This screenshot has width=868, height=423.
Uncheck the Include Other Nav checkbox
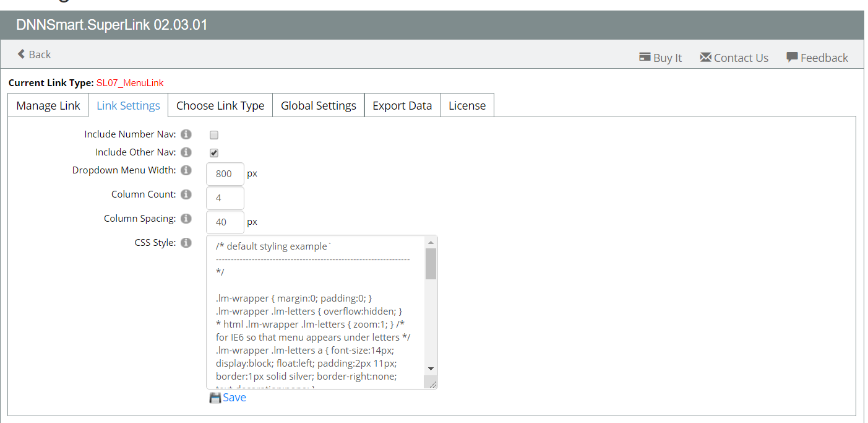tap(214, 153)
